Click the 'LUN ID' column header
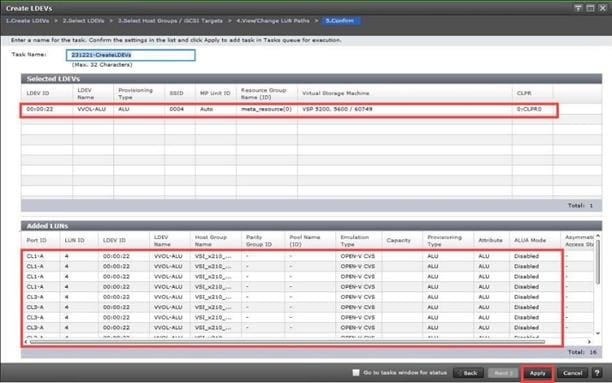This screenshot has height=383, width=612. [x=74, y=240]
